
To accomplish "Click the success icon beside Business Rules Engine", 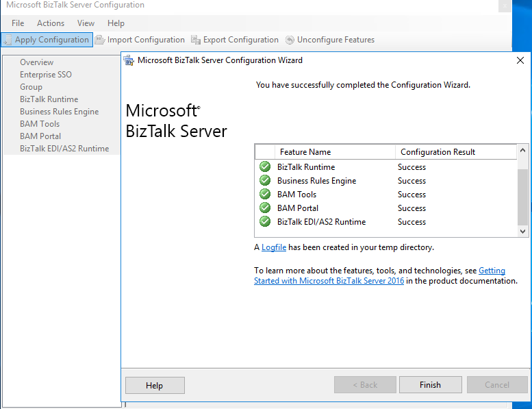I will click(x=265, y=181).
